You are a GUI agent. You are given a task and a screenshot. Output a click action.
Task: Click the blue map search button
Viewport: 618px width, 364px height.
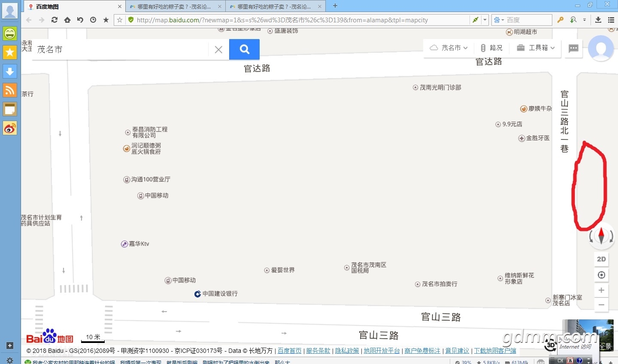(244, 49)
